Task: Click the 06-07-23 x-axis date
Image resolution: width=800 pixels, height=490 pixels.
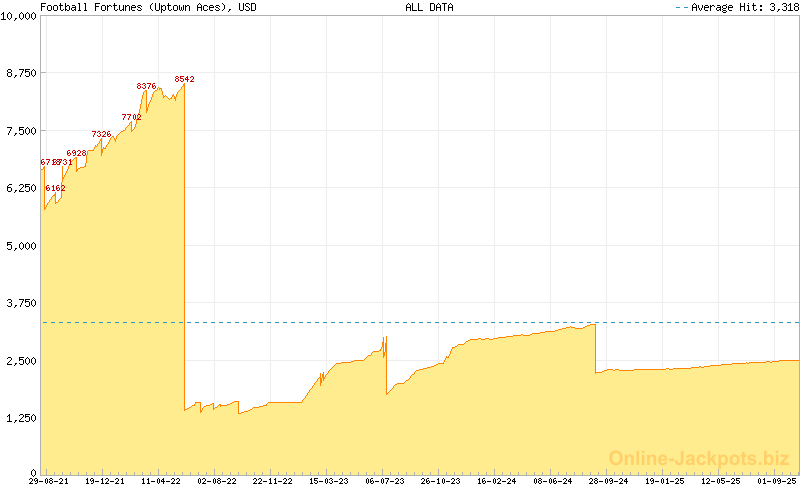Action: tap(385, 482)
